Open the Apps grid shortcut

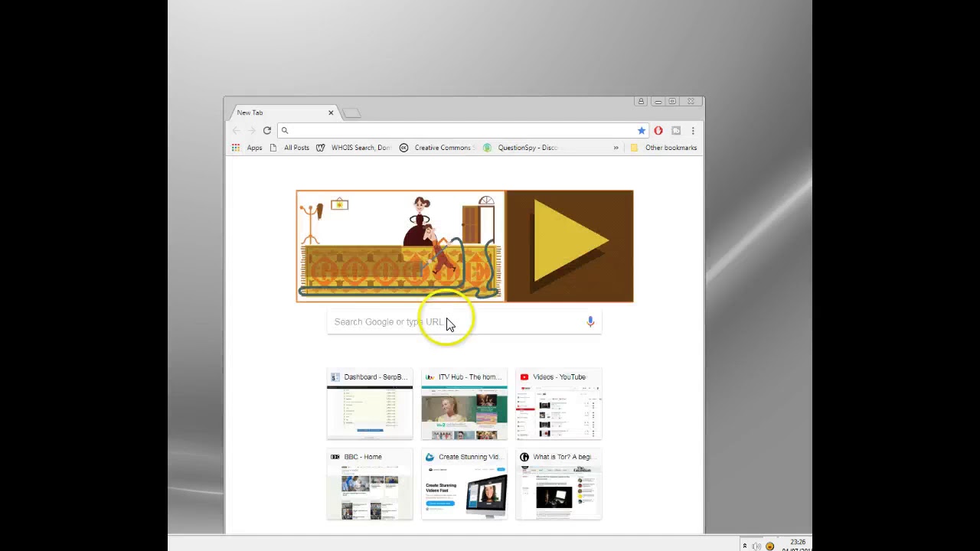click(x=247, y=148)
